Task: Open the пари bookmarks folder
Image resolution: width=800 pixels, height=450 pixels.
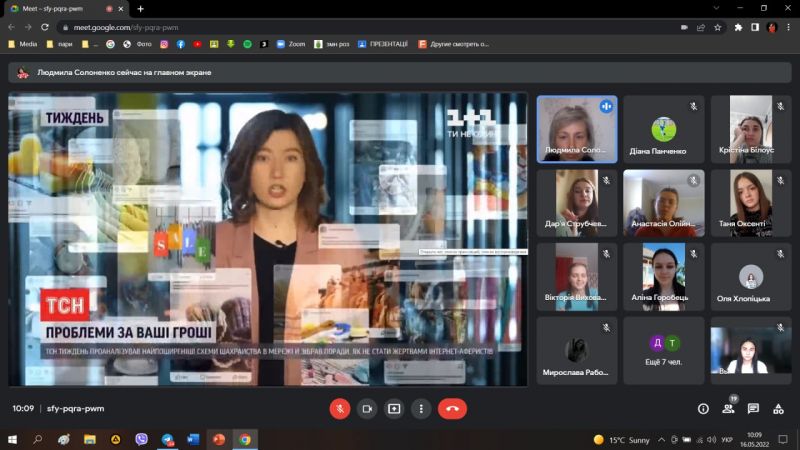Action: click(59, 44)
